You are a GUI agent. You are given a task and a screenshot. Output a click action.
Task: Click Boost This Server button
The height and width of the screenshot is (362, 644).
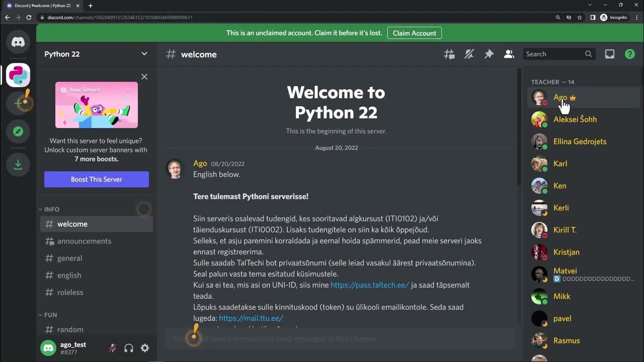click(97, 179)
